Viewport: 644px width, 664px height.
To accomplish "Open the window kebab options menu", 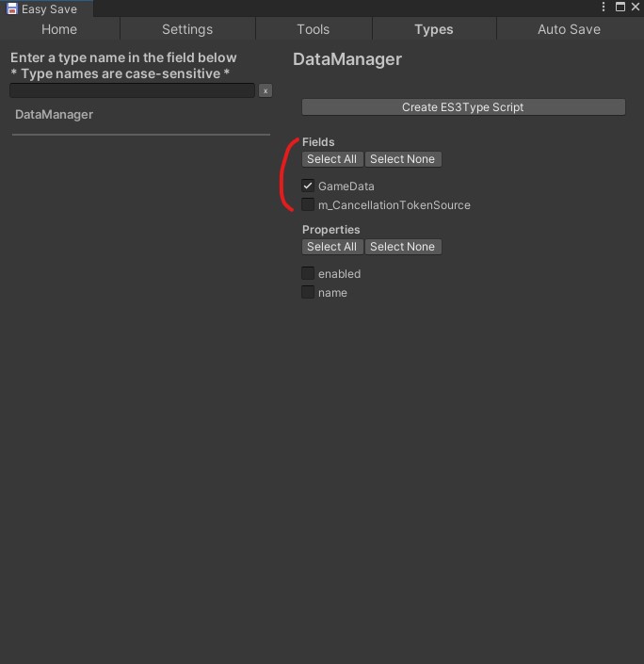I will pyautogui.click(x=604, y=7).
